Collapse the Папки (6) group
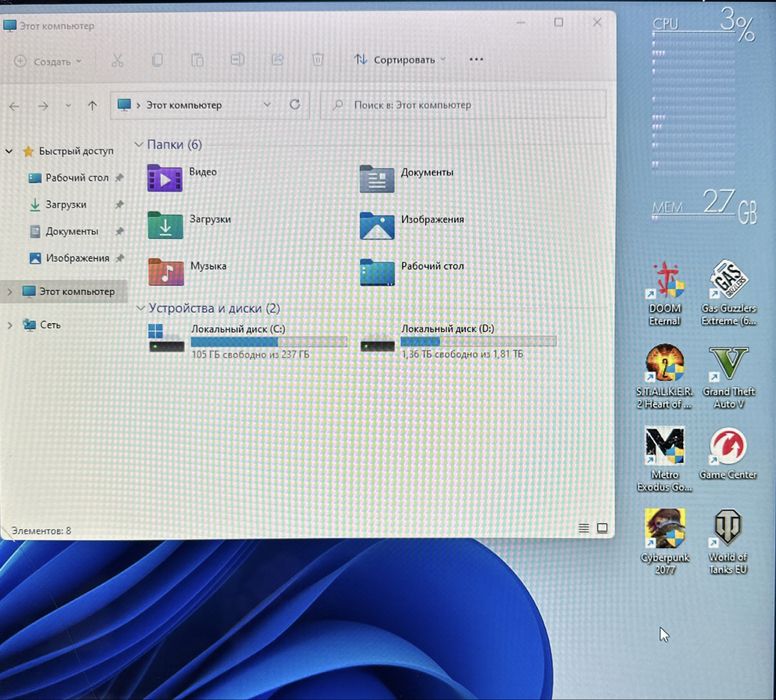Image resolution: width=776 pixels, height=700 pixels. (139, 145)
